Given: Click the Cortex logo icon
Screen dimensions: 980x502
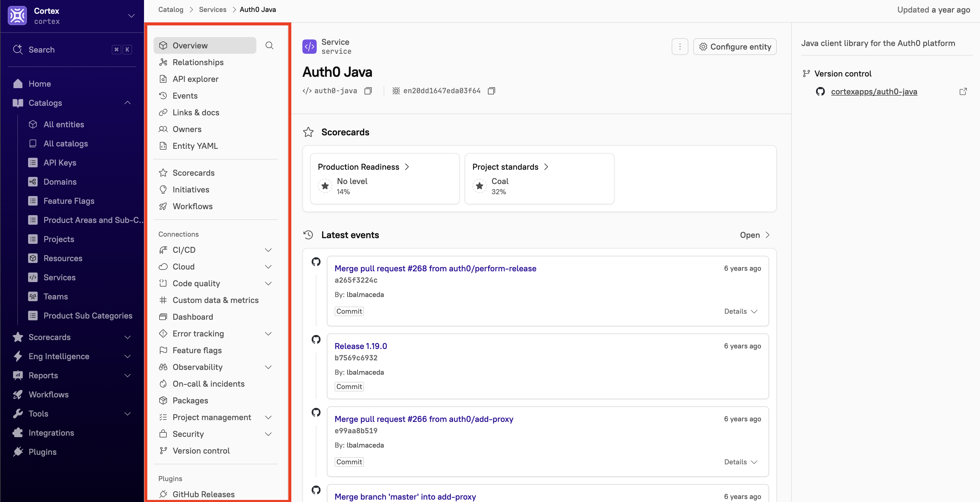Looking at the screenshot, I should click(x=18, y=16).
